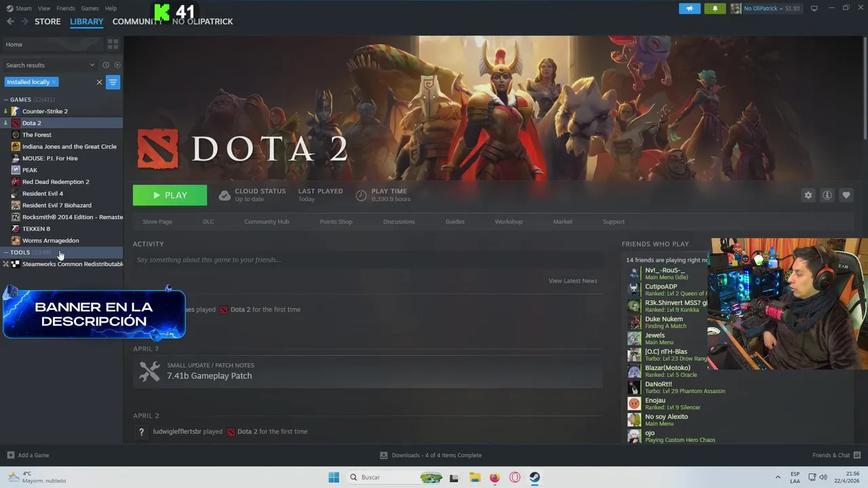Viewport: 868px width, 488px height.
Task: Open the Community Hub link
Action: pyautogui.click(x=267, y=222)
